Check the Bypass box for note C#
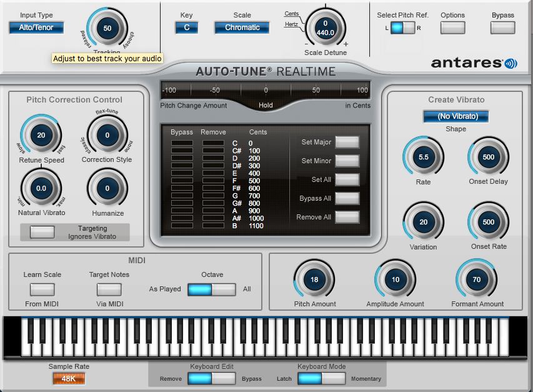The width and height of the screenshot is (533, 392). (182, 150)
